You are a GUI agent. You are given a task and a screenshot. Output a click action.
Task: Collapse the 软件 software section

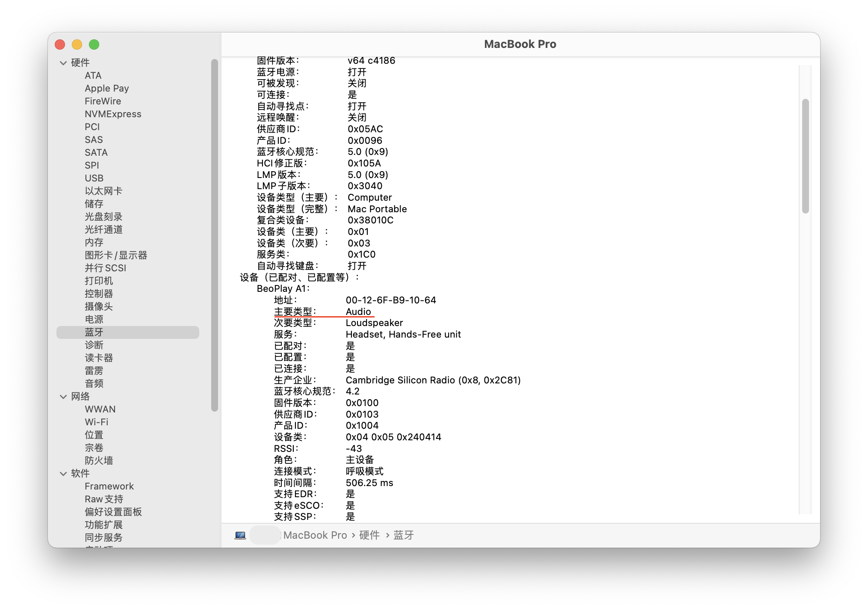click(x=63, y=474)
